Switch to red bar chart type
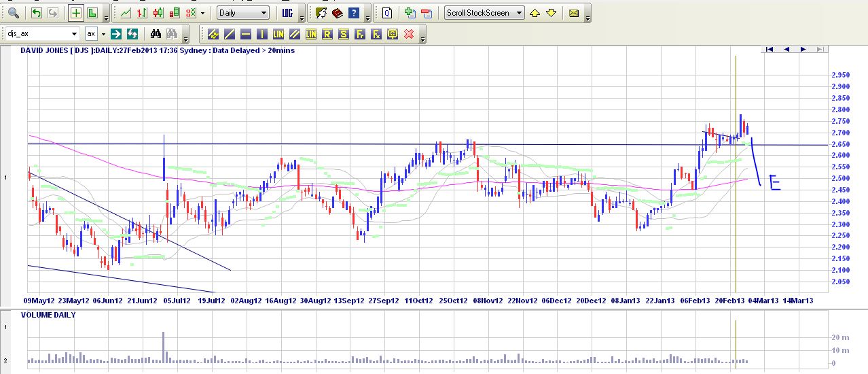This screenshot has width=868, height=374. click(x=142, y=13)
